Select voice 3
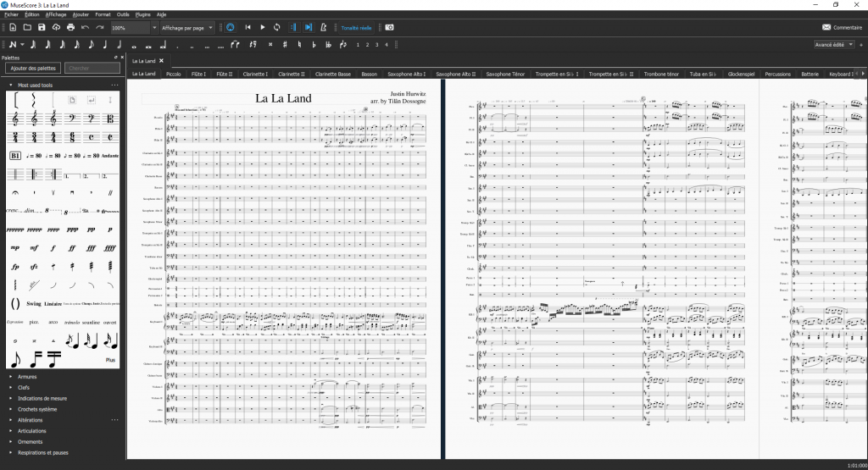This screenshot has width=868, height=470. [x=377, y=44]
